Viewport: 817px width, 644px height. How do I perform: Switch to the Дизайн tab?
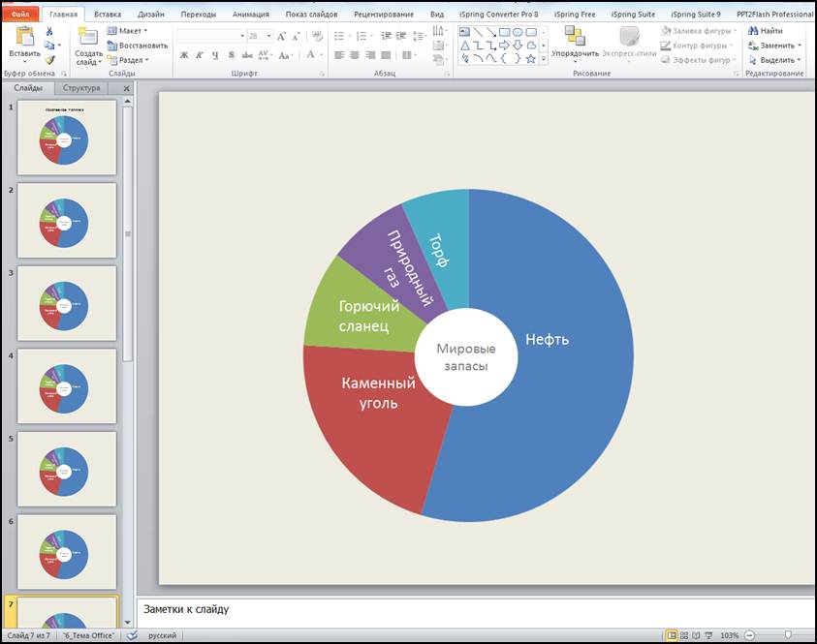pos(151,15)
